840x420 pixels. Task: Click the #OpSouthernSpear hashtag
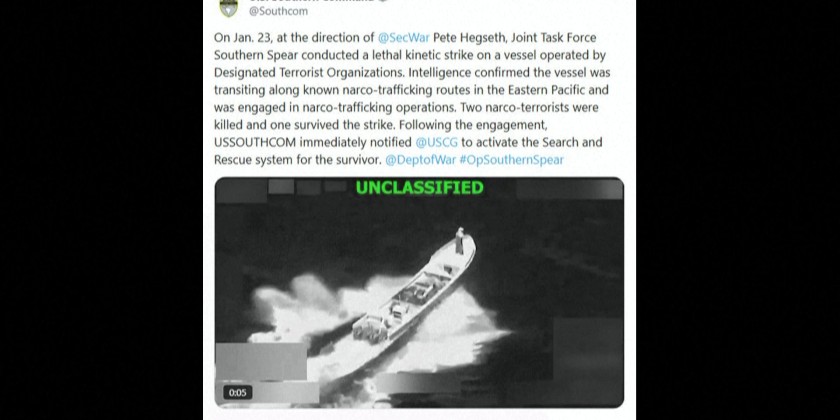[512, 160]
